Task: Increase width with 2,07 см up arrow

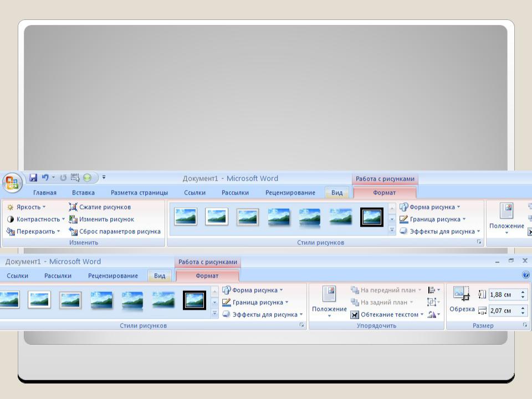Action: click(523, 308)
